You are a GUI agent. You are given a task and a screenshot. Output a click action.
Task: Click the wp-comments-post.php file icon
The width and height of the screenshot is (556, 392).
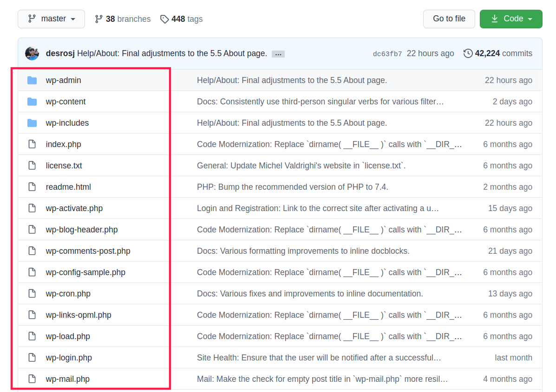pos(32,251)
